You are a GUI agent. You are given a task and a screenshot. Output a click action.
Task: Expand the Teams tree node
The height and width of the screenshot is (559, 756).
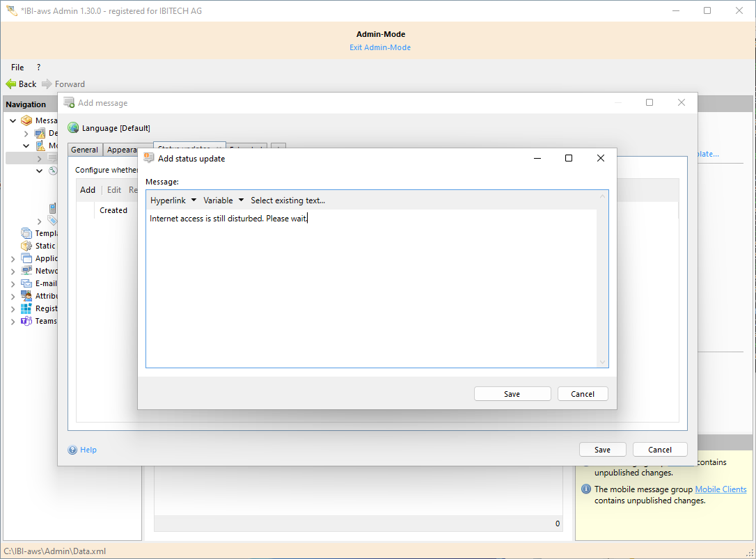13,322
